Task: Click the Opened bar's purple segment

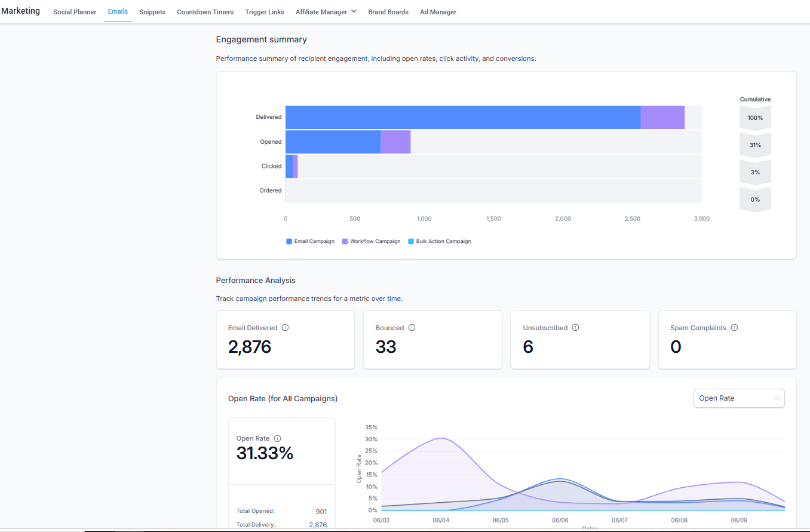Action: coord(395,142)
